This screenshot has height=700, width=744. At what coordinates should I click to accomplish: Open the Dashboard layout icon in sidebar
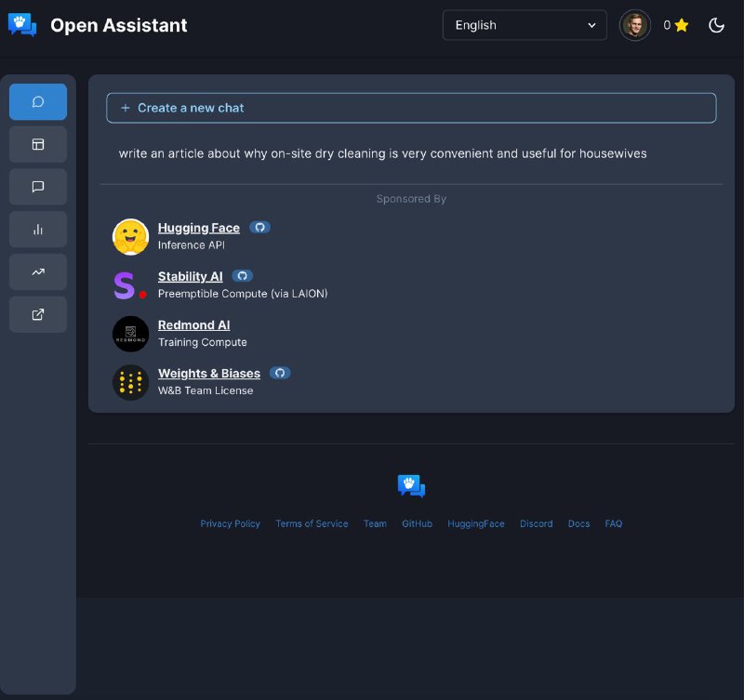pyautogui.click(x=38, y=144)
